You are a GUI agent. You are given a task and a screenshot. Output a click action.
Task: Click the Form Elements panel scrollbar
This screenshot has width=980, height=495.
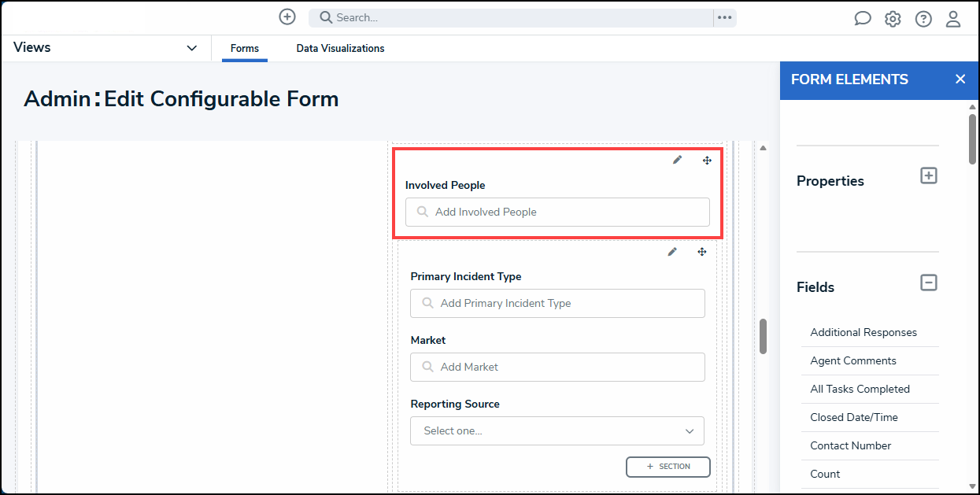[973, 139]
